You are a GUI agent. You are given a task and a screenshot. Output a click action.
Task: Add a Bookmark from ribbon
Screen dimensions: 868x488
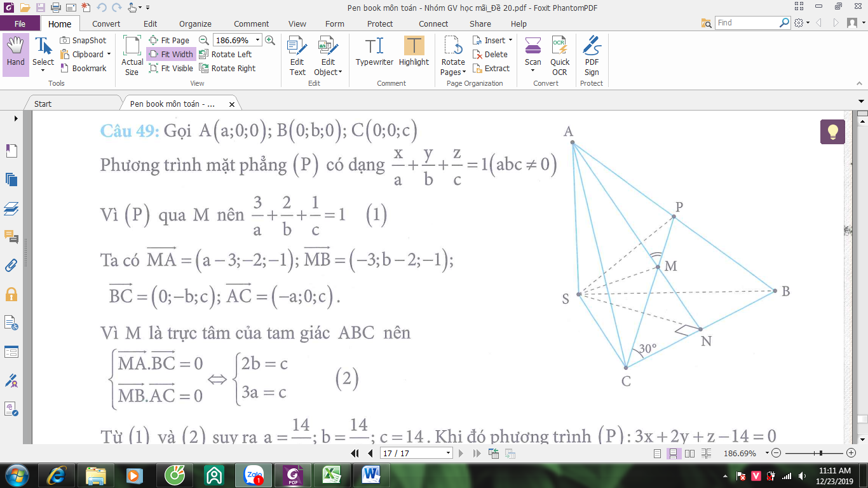tap(83, 68)
